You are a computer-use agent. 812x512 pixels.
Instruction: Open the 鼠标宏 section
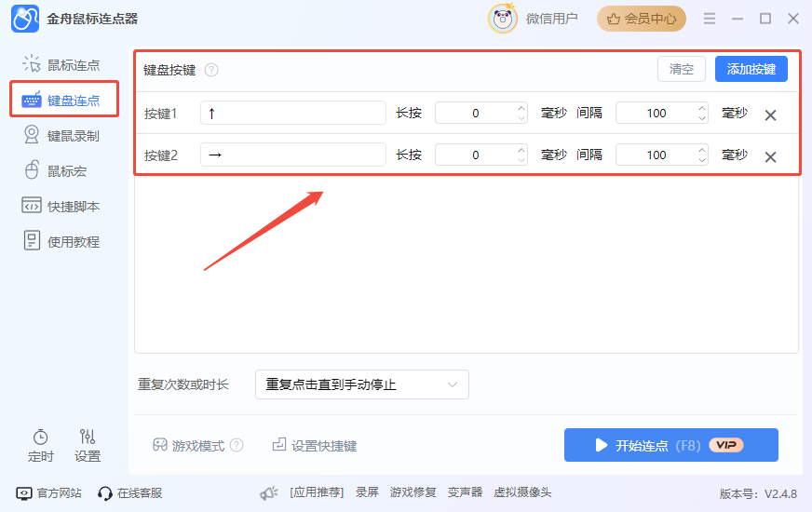tap(56, 171)
